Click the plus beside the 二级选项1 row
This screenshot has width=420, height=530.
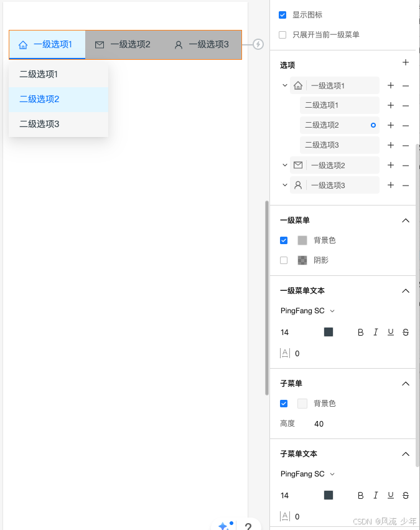[391, 105]
